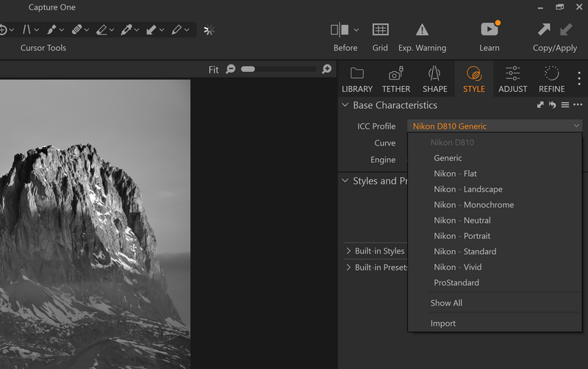Open eyedropper tool dropdown arrow
588x369 pixels.
click(137, 30)
